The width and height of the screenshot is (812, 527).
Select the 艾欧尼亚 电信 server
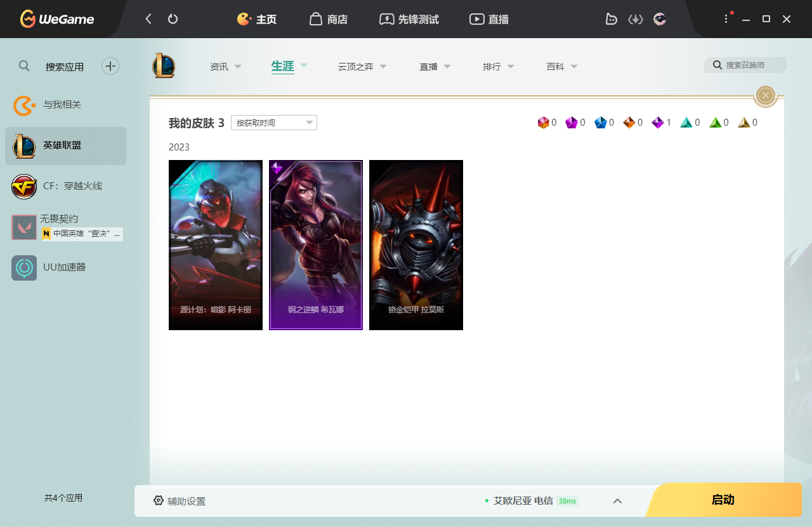tap(523, 501)
